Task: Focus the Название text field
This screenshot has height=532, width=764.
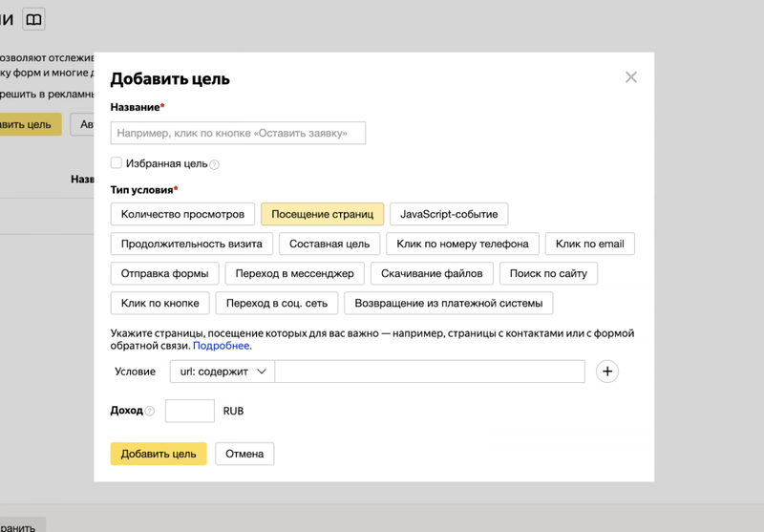Action: pos(238,133)
